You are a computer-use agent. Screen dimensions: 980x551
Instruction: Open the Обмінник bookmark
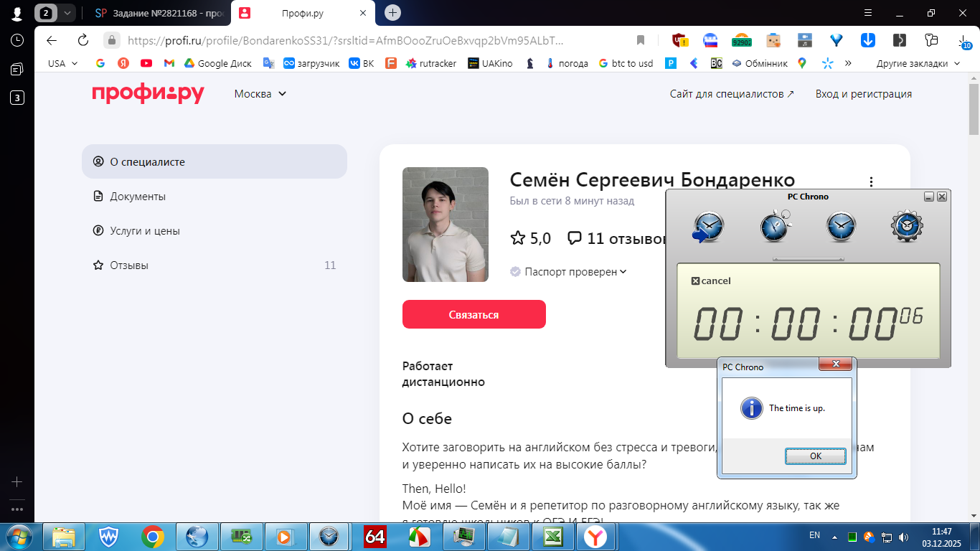(x=760, y=63)
